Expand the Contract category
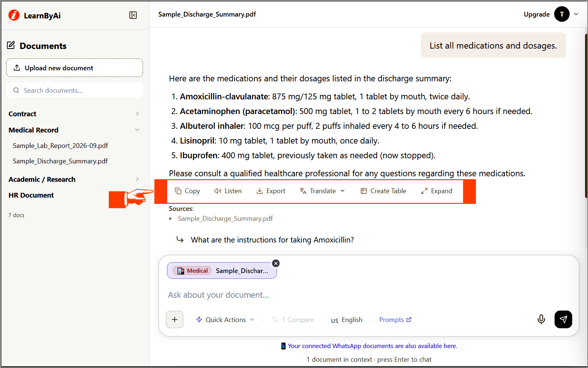The image size is (588, 368). click(75, 114)
